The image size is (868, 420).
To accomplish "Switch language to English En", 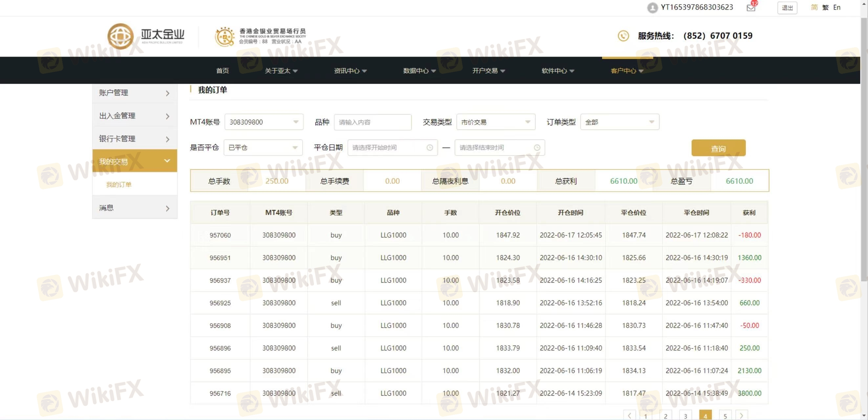I will pyautogui.click(x=837, y=8).
